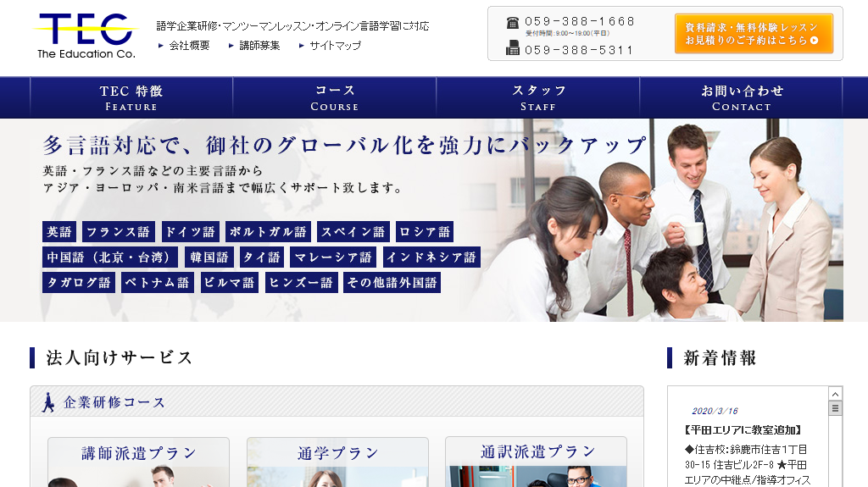The image size is (868, 487).
Task: Click the news box scrollbar thumb
Action: point(835,408)
